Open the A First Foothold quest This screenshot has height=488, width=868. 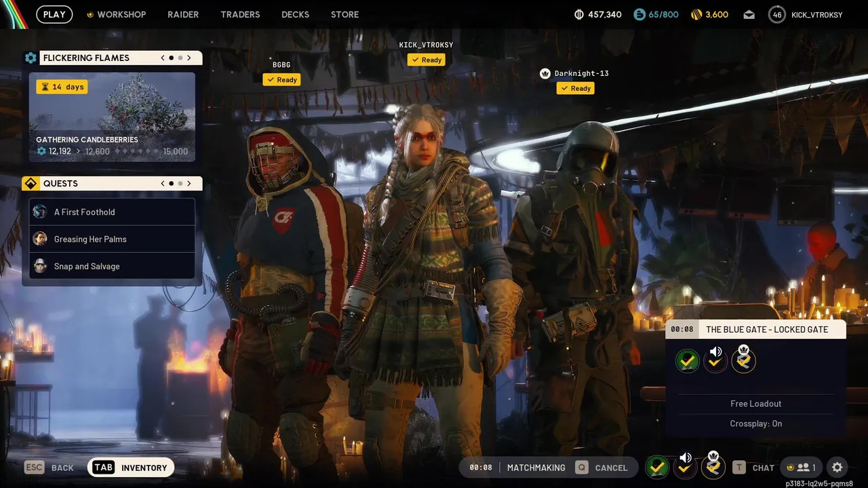click(112, 212)
